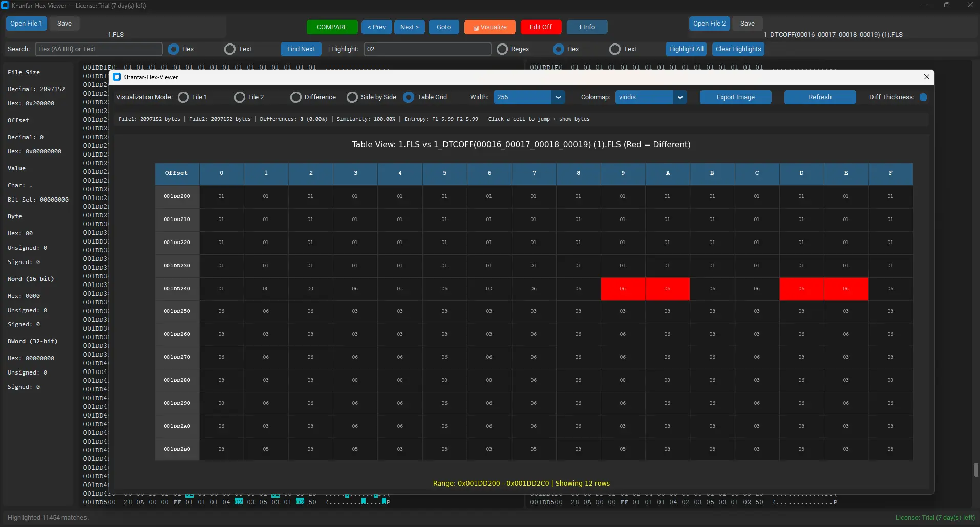Open the Visualize panel with its chart icon
Viewport: 980px width, 527px height.
pos(489,27)
